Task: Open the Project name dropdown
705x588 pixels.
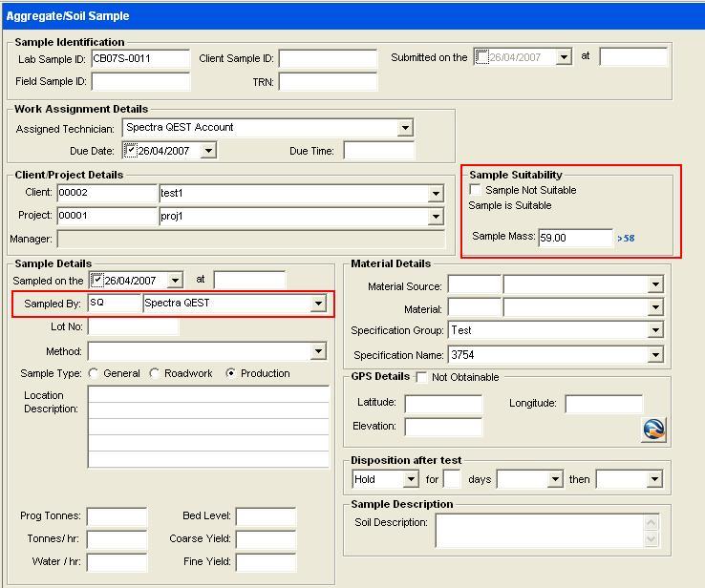Action: [436, 217]
